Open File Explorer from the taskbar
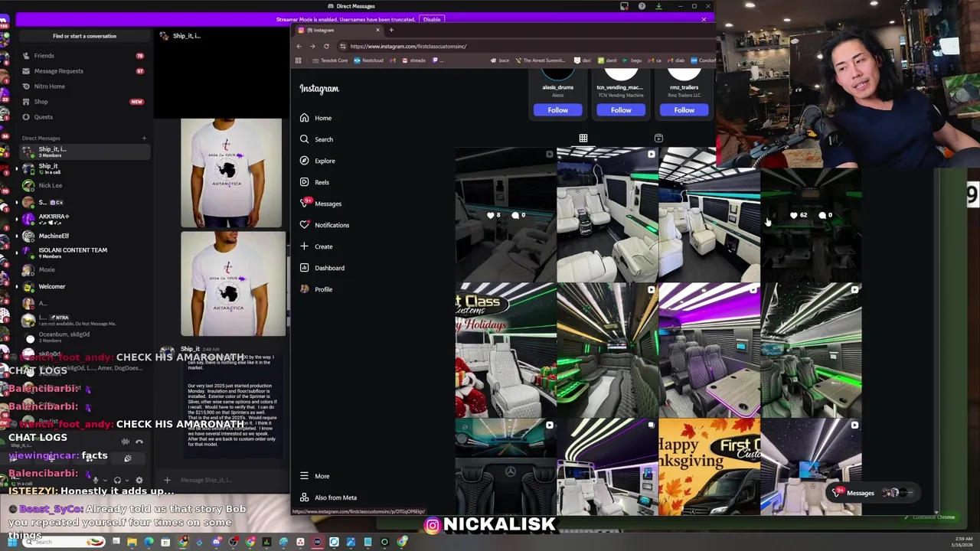This screenshot has height=551, width=980. pos(132,542)
